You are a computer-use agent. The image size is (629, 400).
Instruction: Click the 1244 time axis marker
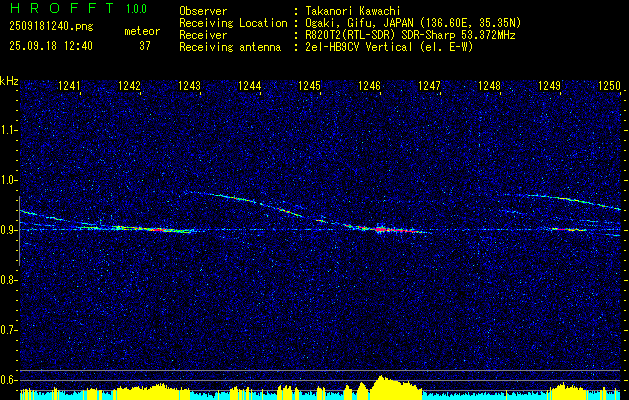(x=249, y=86)
